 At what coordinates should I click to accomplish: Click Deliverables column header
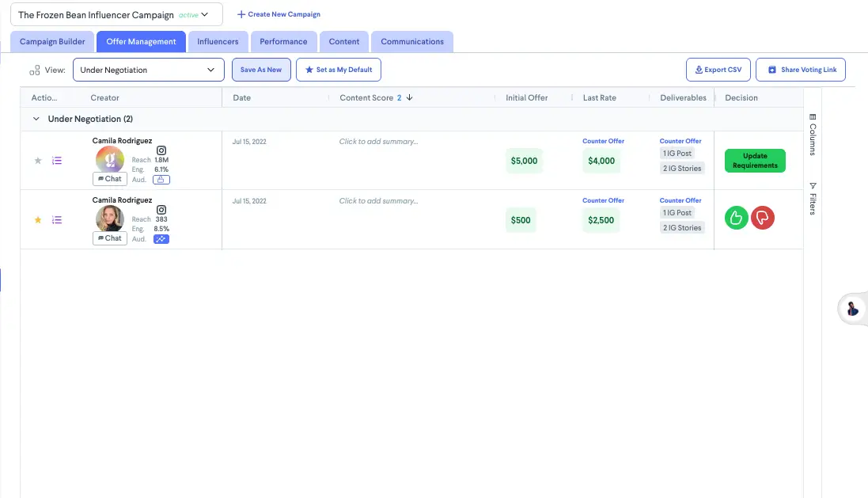point(683,97)
